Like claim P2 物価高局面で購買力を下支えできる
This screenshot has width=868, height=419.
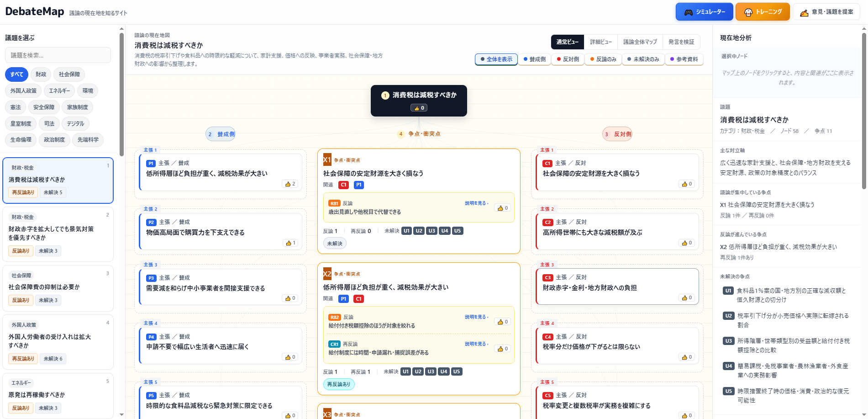[291, 243]
